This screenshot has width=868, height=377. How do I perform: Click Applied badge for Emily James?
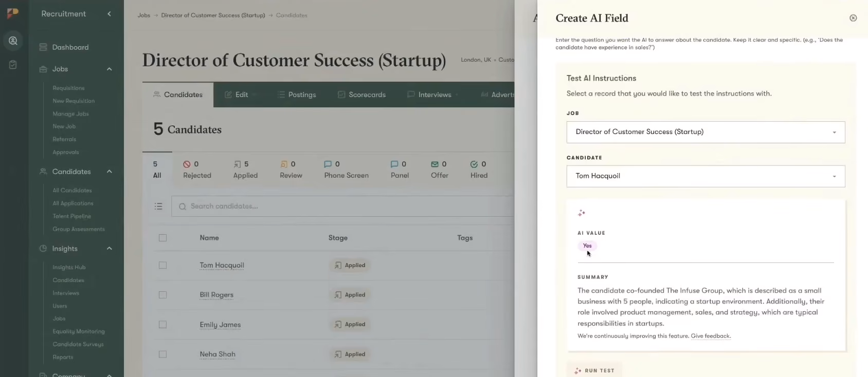pyautogui.click(x=350, y=325)
